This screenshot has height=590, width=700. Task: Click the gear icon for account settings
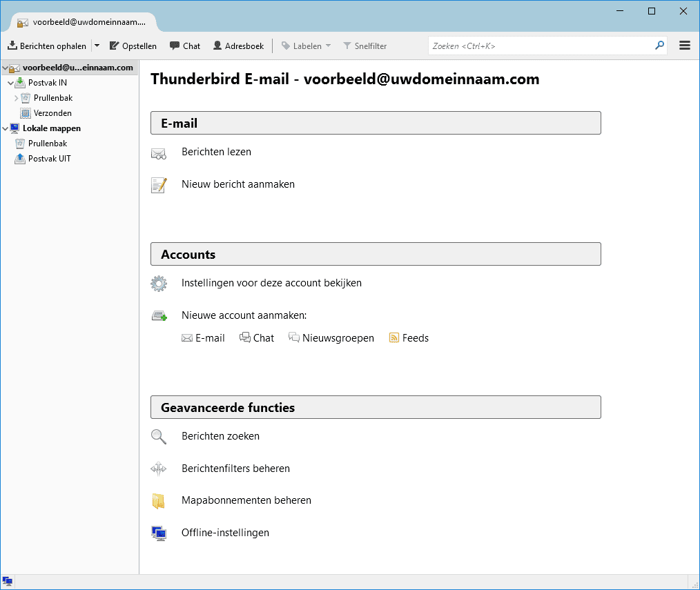pyautogui.click(x=159, y=284)
